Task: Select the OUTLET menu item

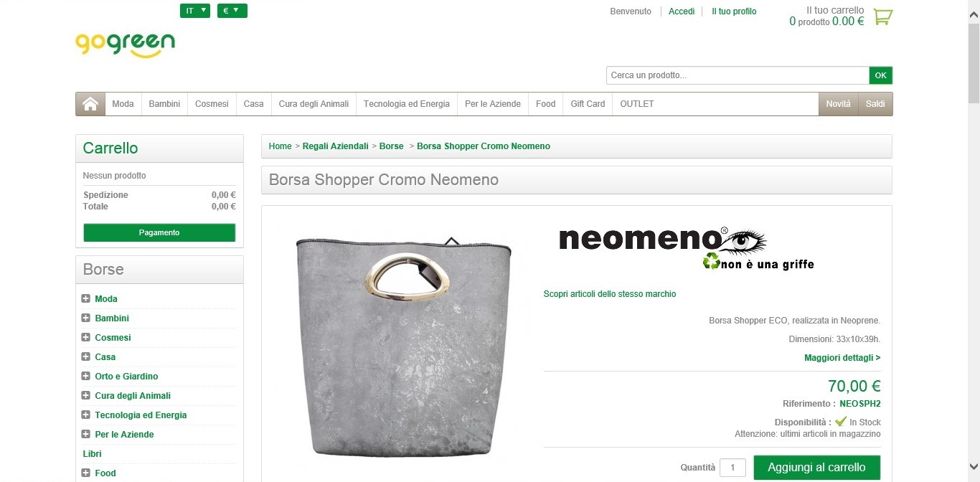Action: (x=637, y=104)
